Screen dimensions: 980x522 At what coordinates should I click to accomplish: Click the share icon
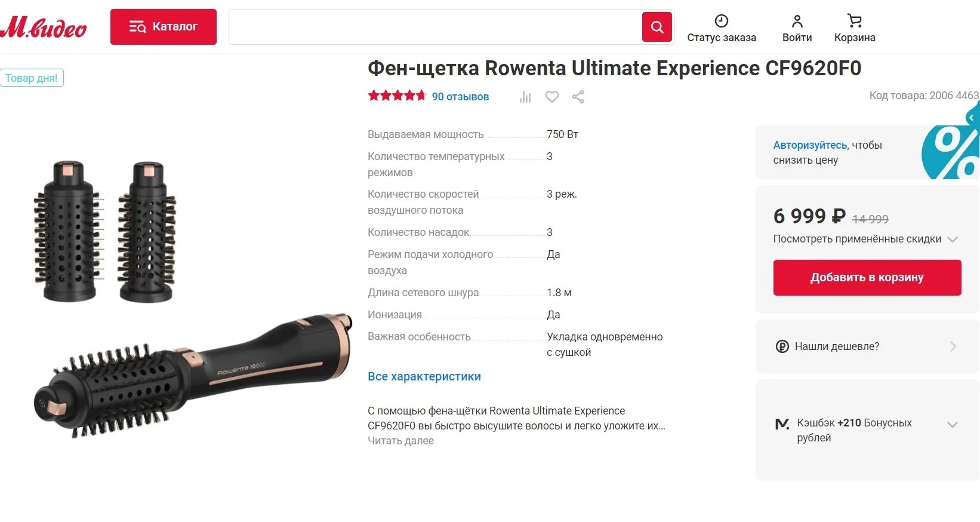point(578,97)
